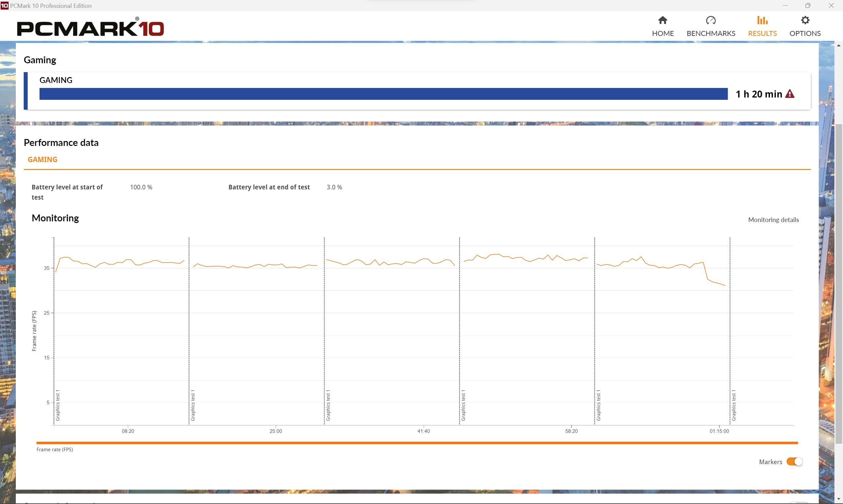The width and height of the screenshot is (843, 504).
Task: Click the 41:40 time axis label
Action: (x=424, y=431)
